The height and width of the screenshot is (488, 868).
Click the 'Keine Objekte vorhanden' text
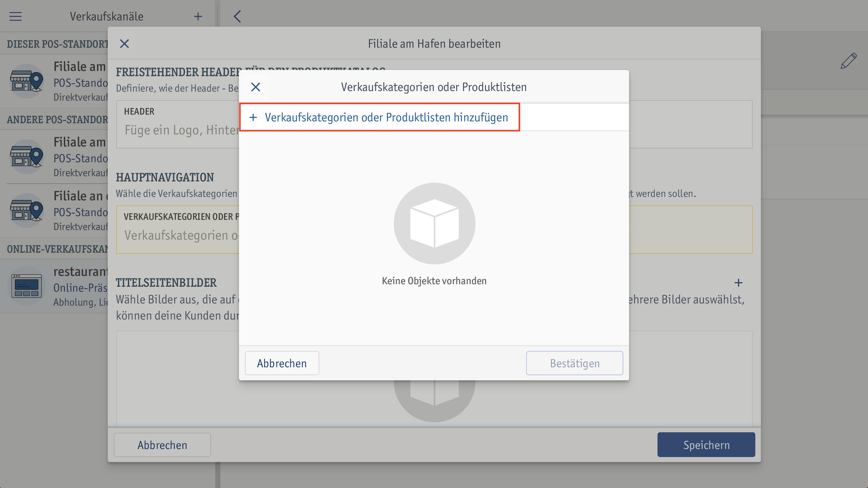434,281
